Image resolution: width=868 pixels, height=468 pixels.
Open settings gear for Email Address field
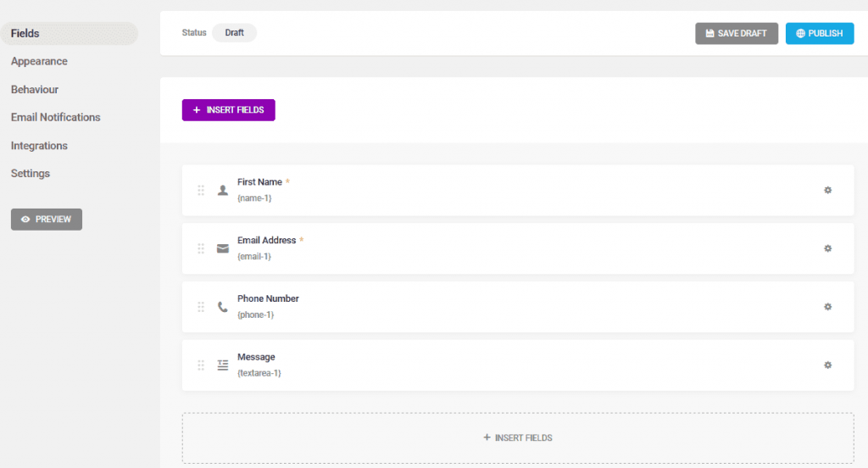pyautogui.click(x=827, y=248)
